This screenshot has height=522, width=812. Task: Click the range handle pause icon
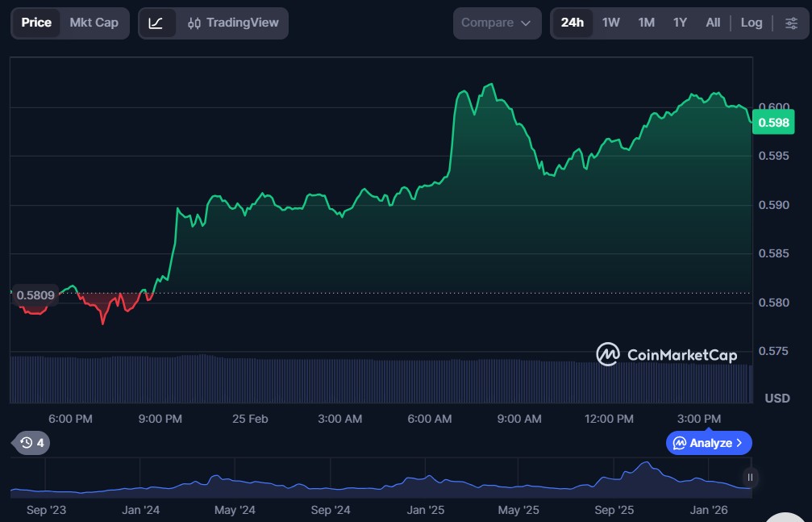[x=750, y=478]
